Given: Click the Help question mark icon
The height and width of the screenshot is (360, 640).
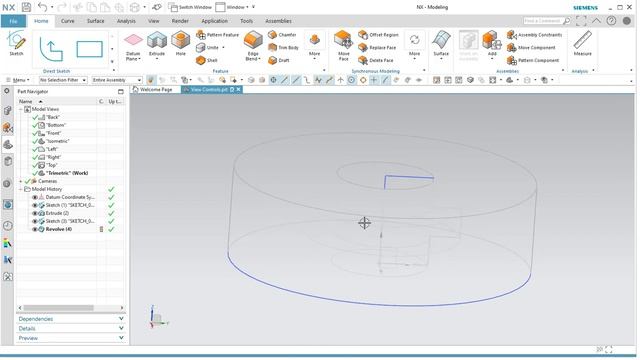Looking at the screenshot, I should [x=611, y=21].
